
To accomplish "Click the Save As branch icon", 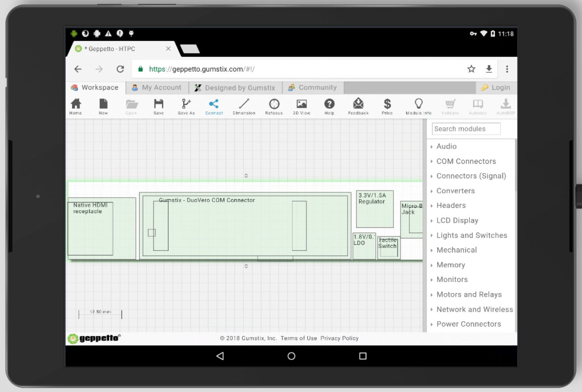I will pos(186,106).
